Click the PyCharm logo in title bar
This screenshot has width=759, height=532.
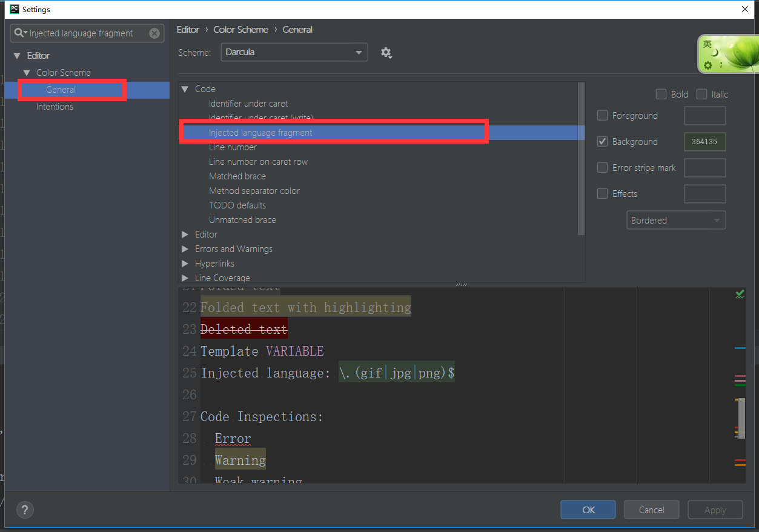[14, 9]
